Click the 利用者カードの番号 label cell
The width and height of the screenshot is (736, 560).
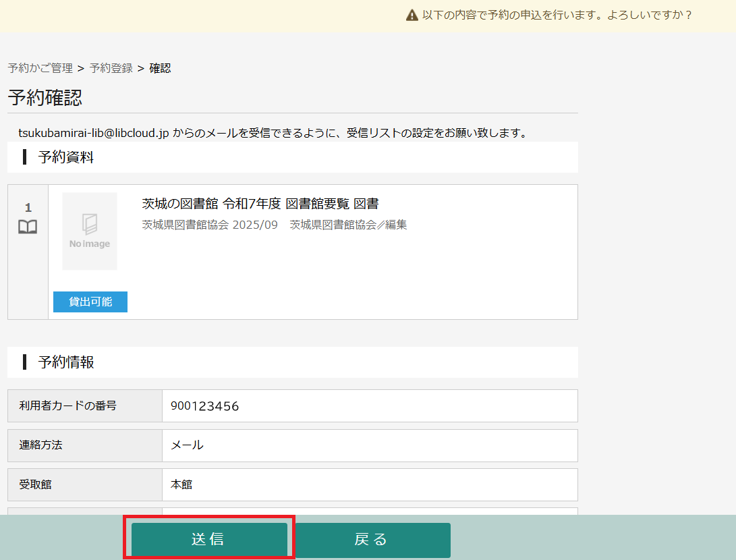(68, 405)
